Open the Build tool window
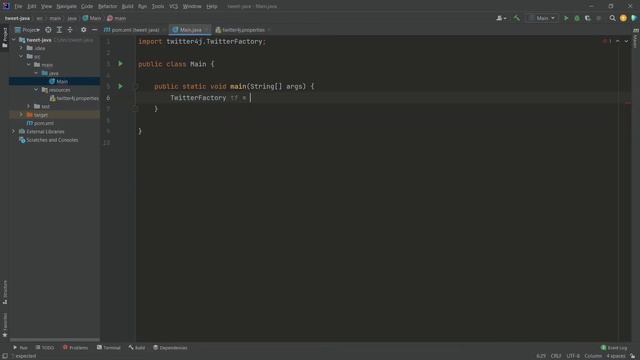Screen dimensions: 640x360 point(137,348)
